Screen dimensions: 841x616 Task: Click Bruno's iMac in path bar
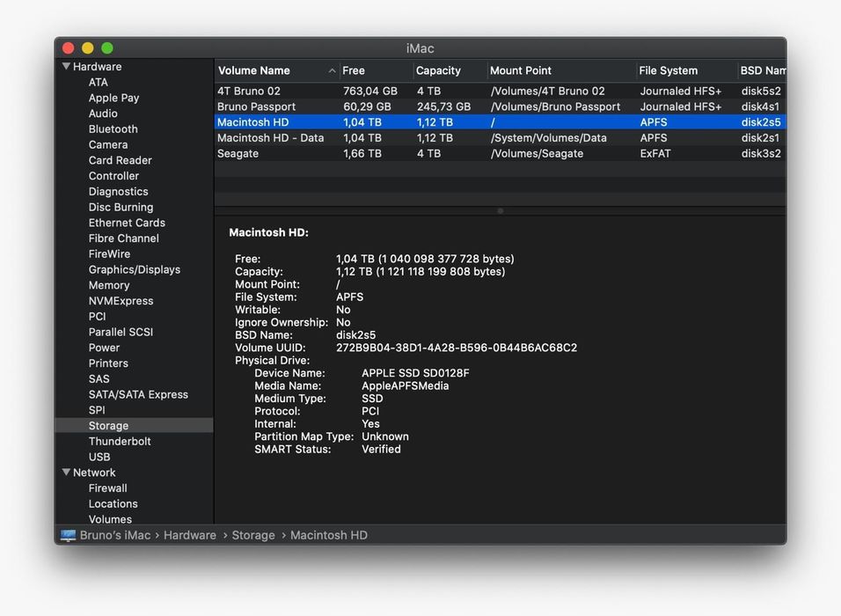(115, 535)
